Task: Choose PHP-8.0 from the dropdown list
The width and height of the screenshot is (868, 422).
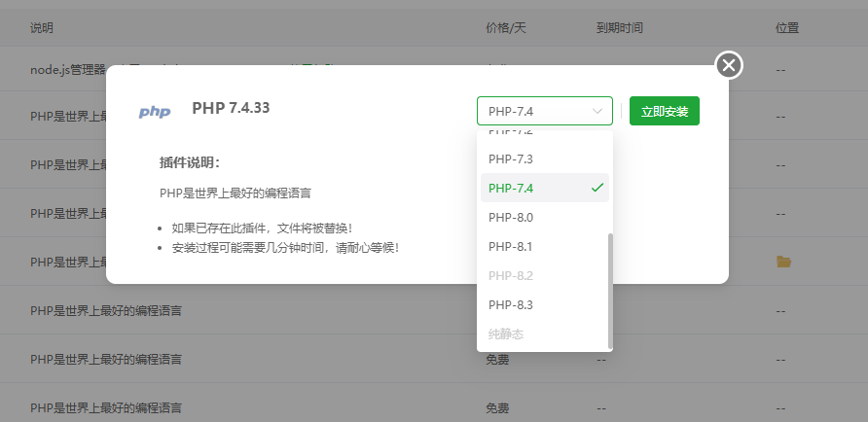Action: coord(545,218)
